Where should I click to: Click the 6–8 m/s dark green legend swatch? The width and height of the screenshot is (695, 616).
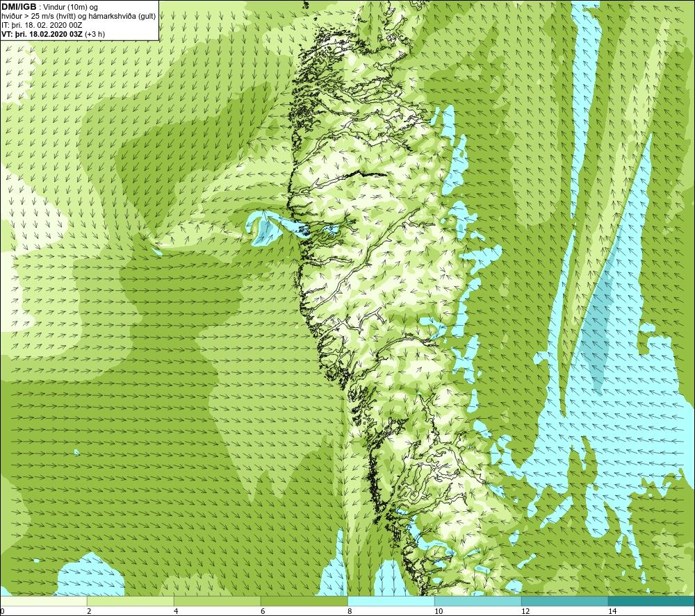click(304, 601)
